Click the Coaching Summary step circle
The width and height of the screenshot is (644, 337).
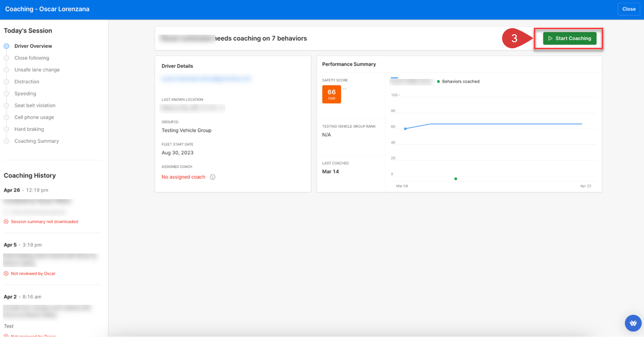tap(7, 141)
